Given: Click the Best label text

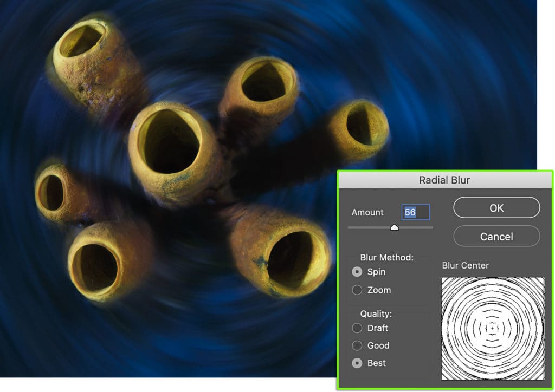Looking at the screenshot, I should pyautogui.click(x=377, y=363).
